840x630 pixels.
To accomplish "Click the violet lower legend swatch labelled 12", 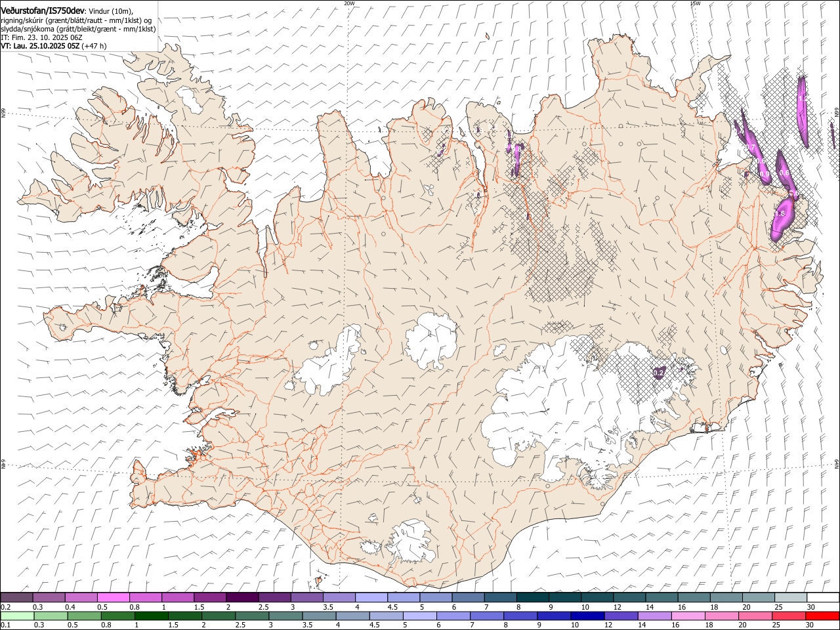I will pyautogui.click(x=620, y=616).
